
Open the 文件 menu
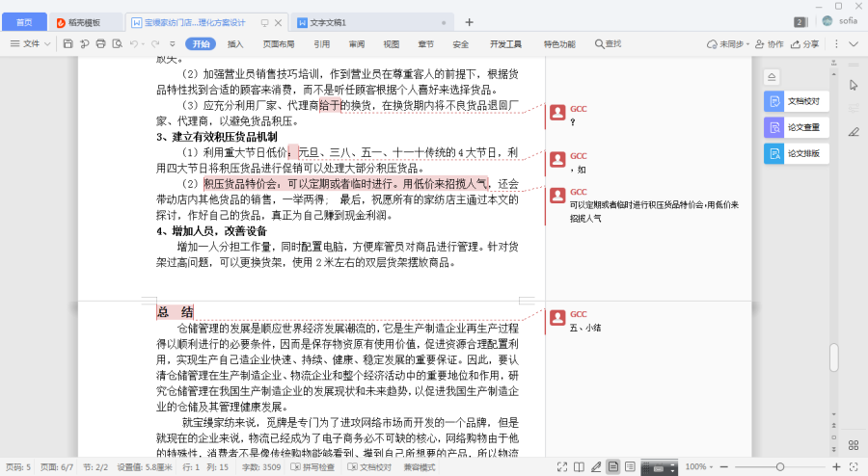coord(27,43)
